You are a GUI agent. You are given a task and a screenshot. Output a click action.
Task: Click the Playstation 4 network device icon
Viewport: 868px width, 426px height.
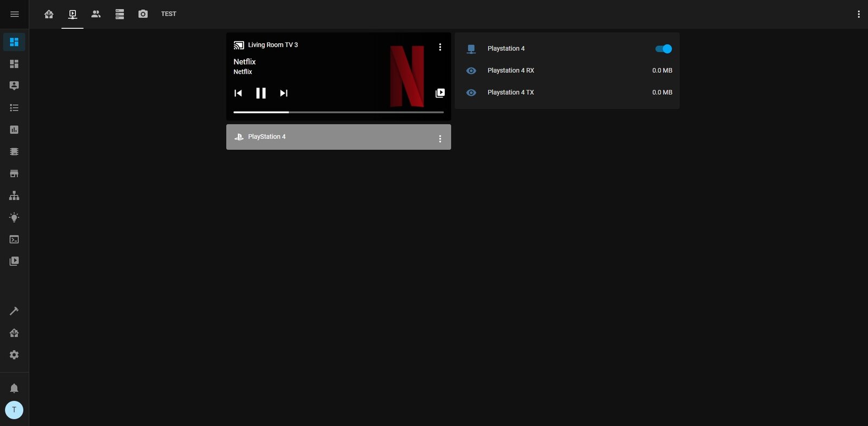point(471,49)
